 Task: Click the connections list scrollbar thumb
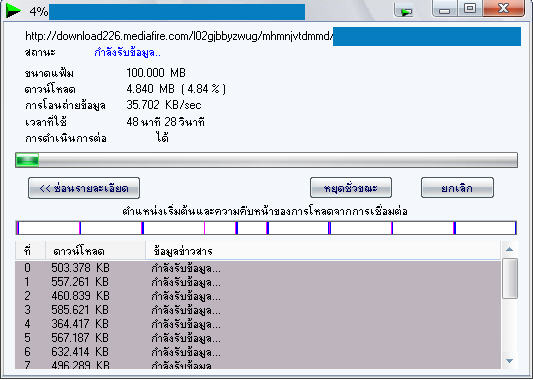[510, 278]
